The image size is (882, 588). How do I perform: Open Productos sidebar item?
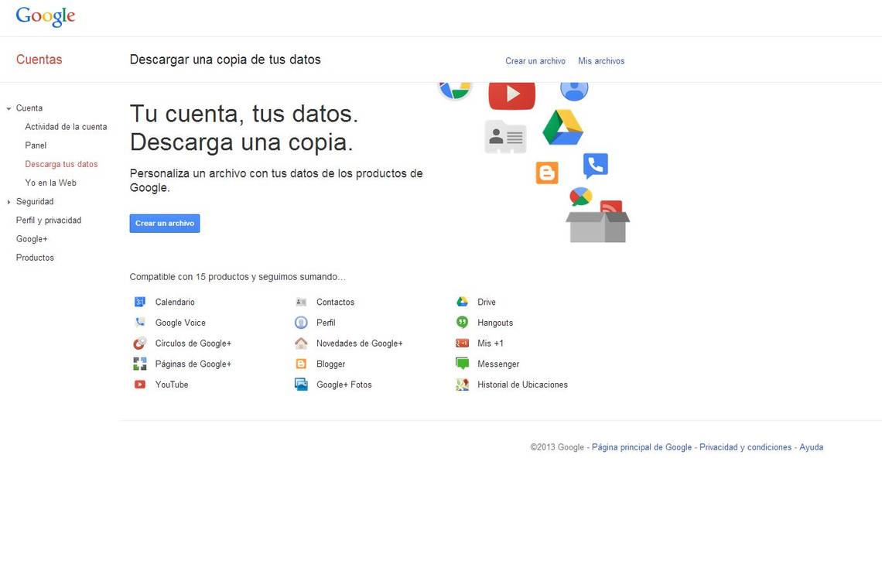point(35,258)
